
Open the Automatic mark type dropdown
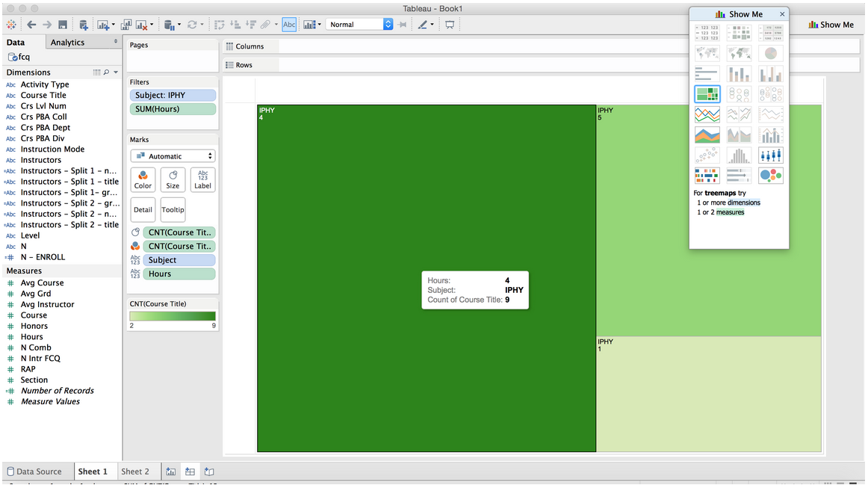click(x=173, y=156)
